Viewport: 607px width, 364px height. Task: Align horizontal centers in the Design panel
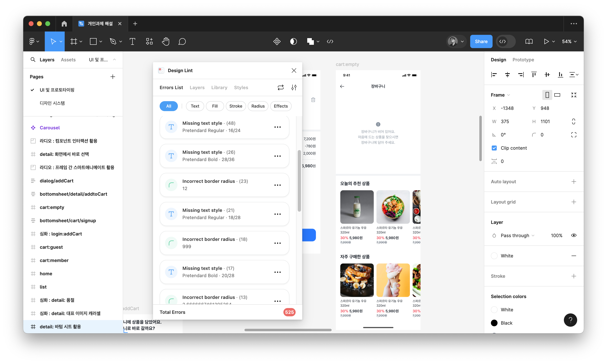point(507,75)
